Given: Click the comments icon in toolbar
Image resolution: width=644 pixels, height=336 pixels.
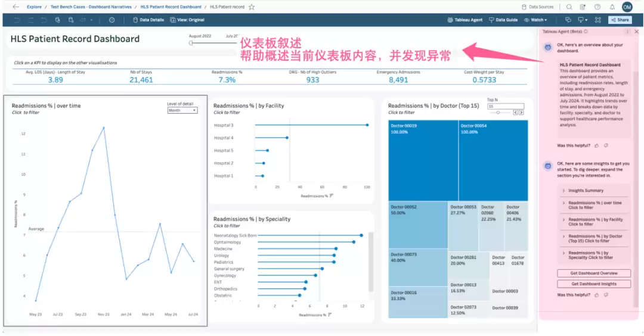Looking at the screenshot, I should click(568, 20).
